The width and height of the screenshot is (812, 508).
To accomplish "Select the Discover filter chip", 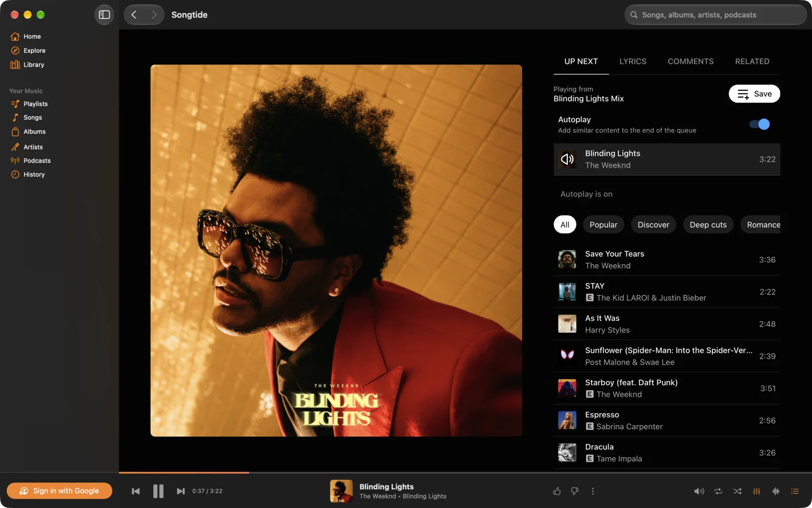I will point(653,225).
